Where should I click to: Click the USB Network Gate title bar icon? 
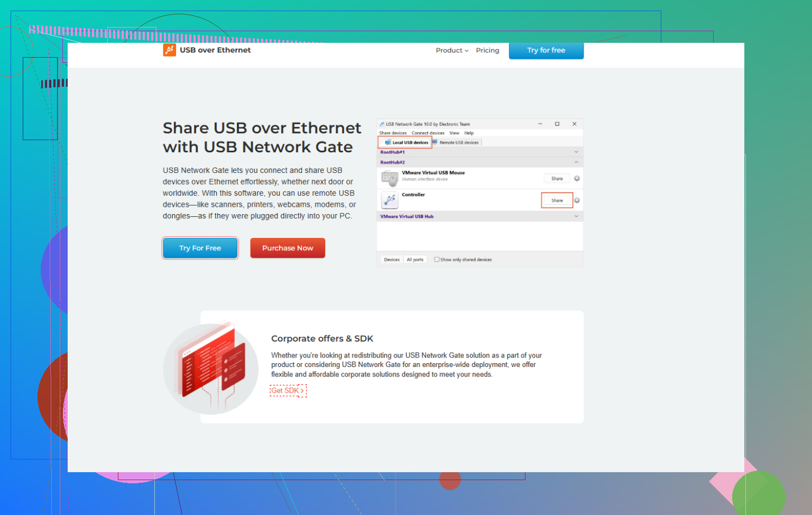tap(382, 124)
